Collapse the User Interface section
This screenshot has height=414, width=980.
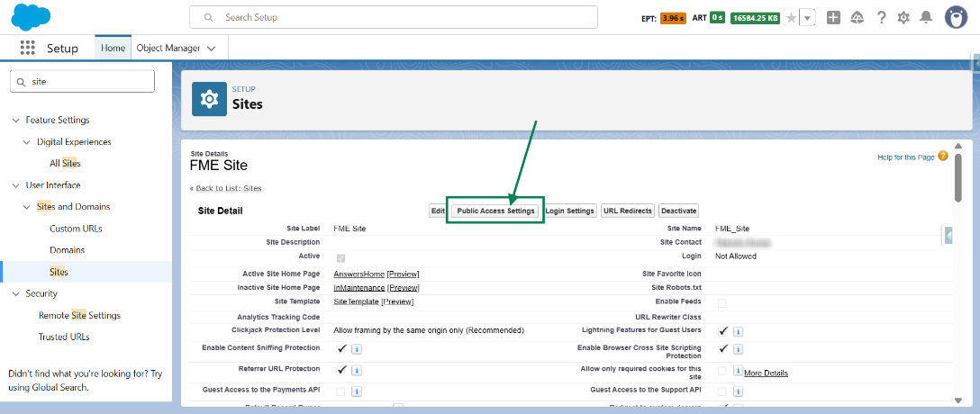coord(15,185)
